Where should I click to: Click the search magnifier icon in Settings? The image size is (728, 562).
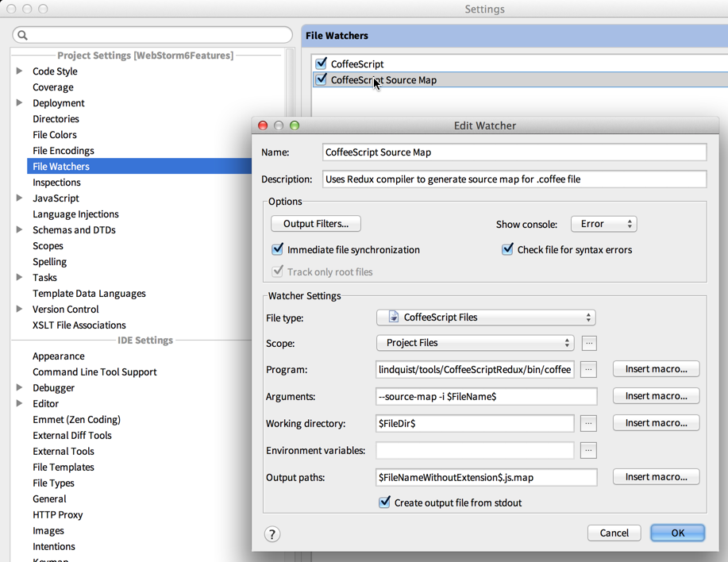click(x=22, y=35)
